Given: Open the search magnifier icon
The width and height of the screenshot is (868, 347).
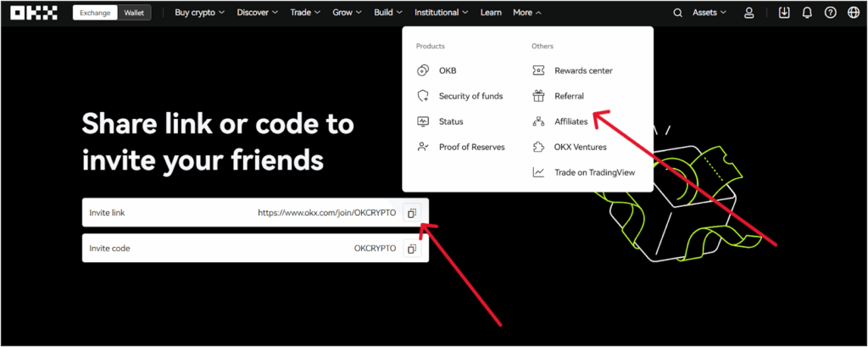Looking at the screenshot, I should point(677,13).
